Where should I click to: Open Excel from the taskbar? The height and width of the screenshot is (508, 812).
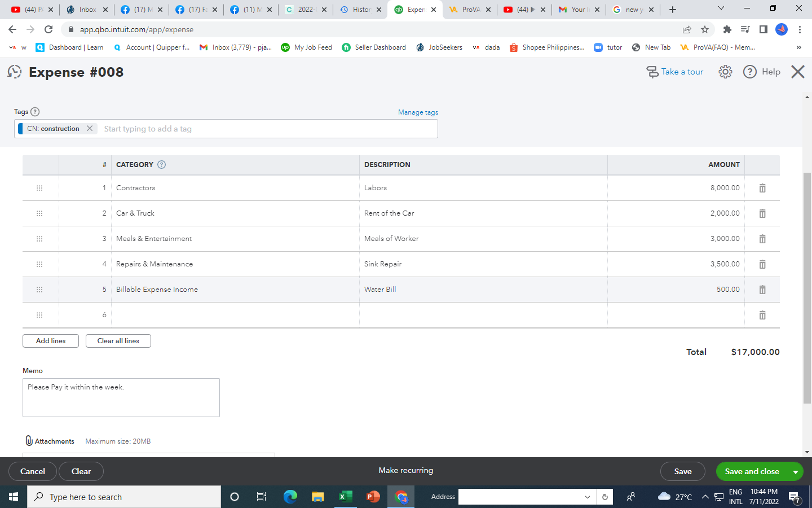345,497
